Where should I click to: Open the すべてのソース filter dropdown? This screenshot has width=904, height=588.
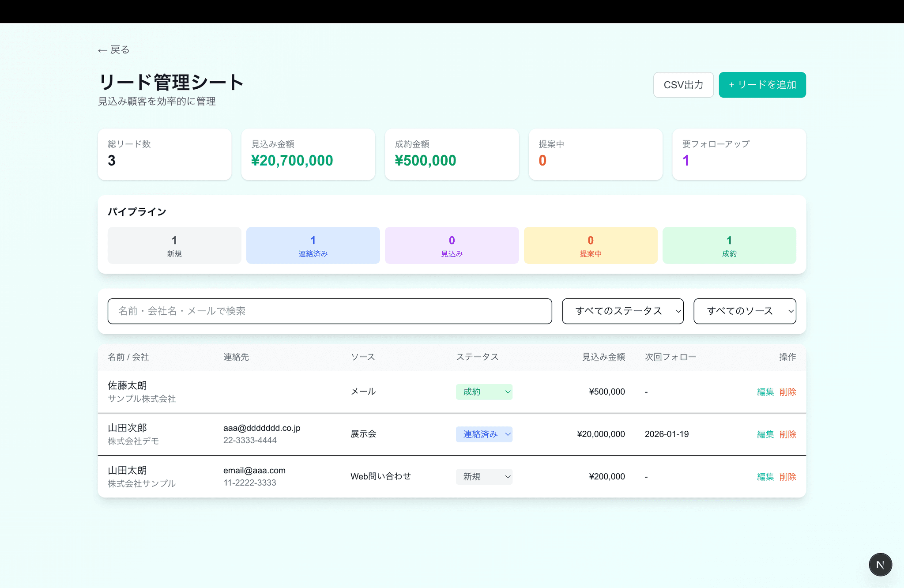pyautogui.click(x=745, y=311)
